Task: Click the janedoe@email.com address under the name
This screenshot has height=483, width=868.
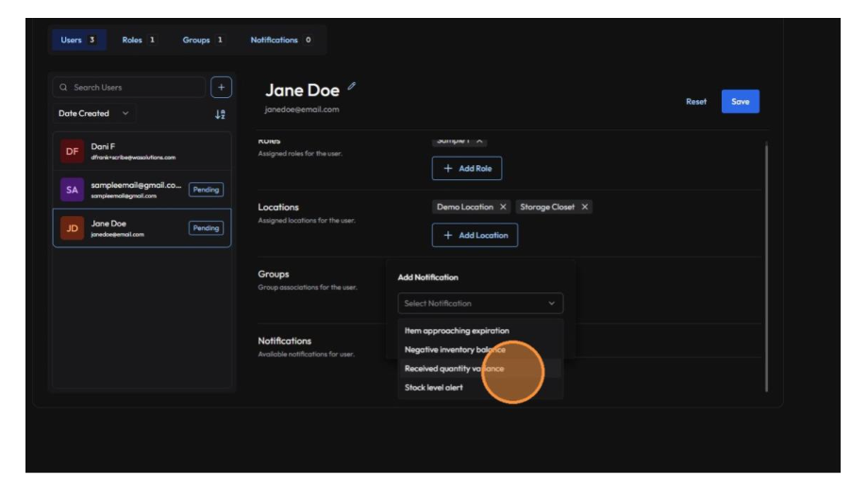Action: [x=302, y=109]
